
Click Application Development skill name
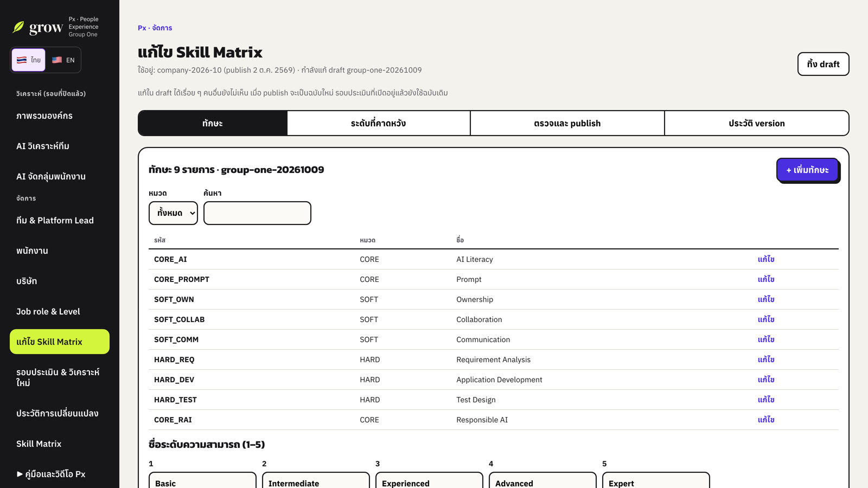(x=499, y=380)
